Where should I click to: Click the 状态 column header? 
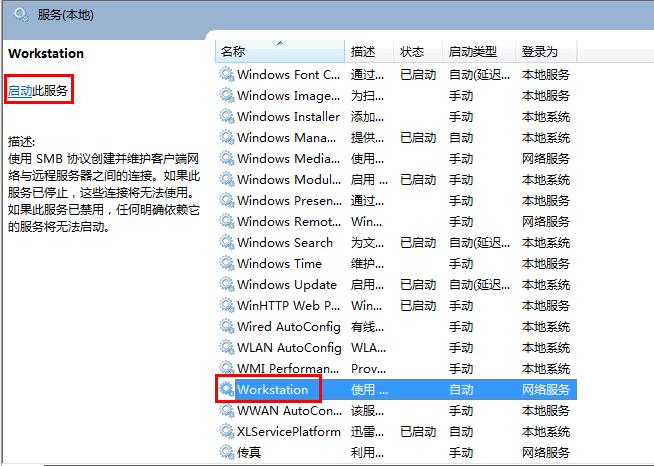(x=418, y=52)
